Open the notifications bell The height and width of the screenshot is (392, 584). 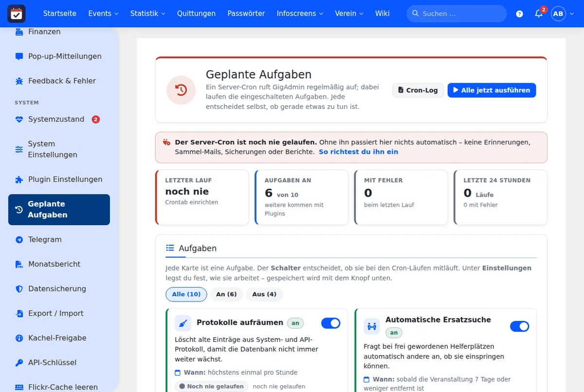coord(539,14)
